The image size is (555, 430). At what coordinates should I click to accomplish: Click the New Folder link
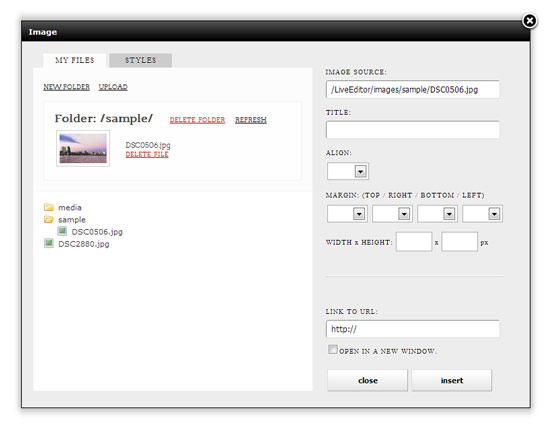(67, 87)
